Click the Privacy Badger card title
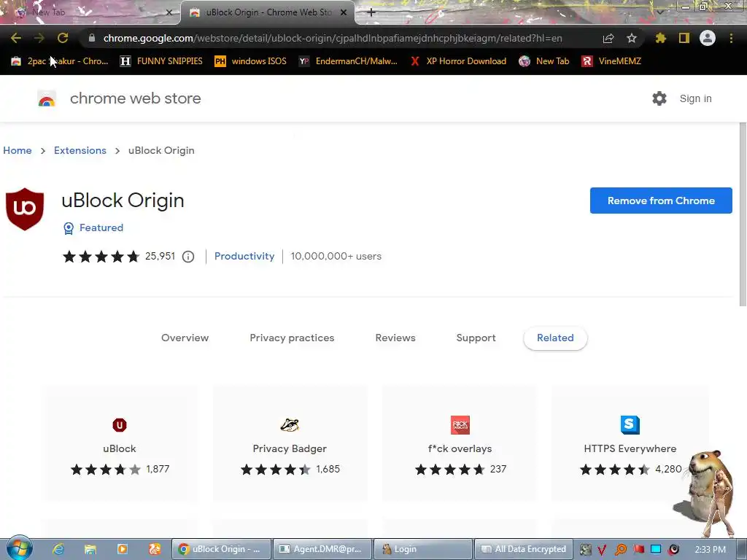 click(290, 448)
